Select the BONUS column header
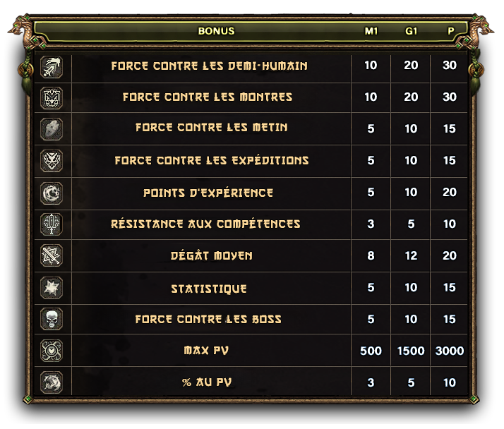 (x=216, y=31)
